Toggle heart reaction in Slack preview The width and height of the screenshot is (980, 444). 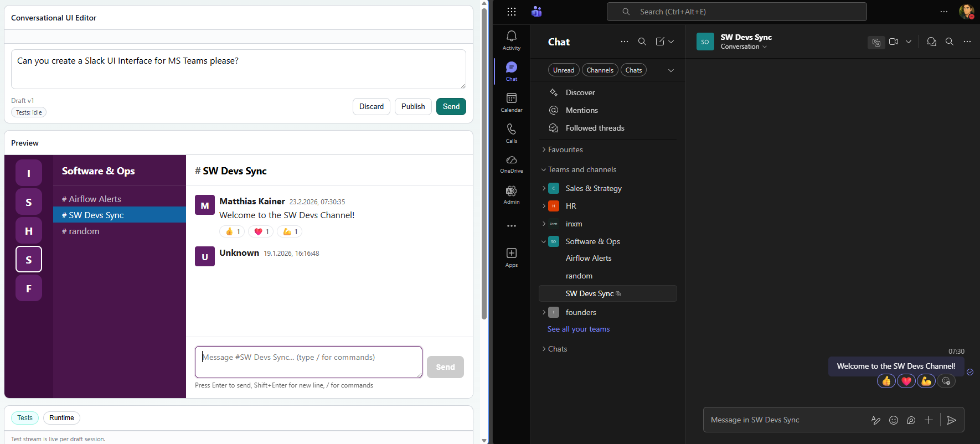pyautogui.click(x=261, y=231)
